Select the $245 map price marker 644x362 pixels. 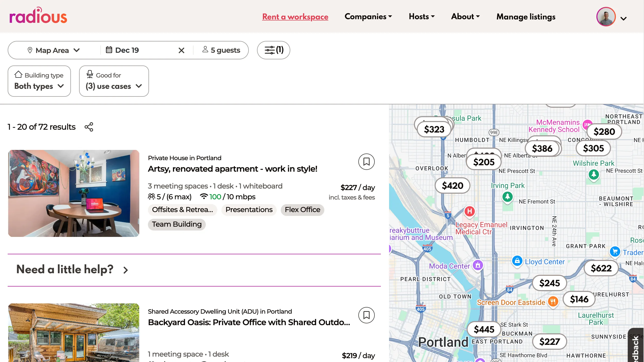tap(550, 283)
